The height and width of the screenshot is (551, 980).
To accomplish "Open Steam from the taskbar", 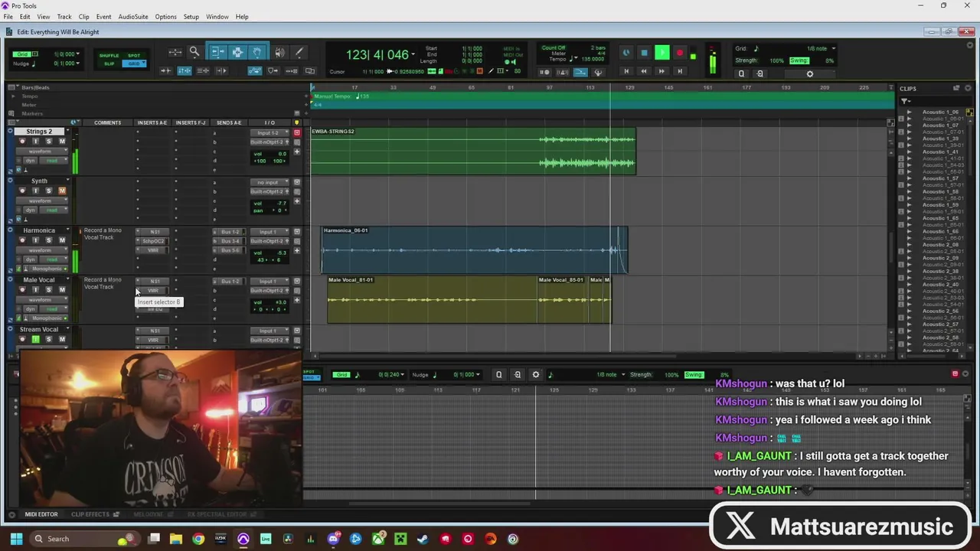I will click(423, 539).
